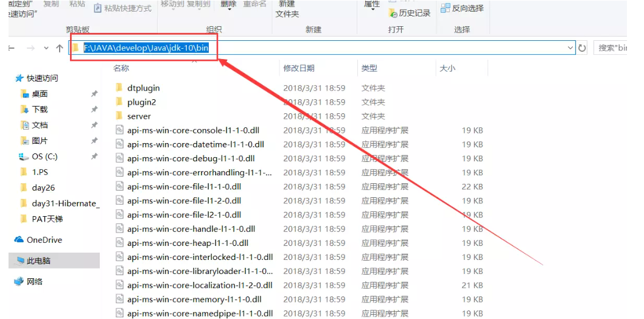Open the day26 folder in sidebar
Image resolution: width=644 pixels, height=319 pixels.
(x=38, y=188)
